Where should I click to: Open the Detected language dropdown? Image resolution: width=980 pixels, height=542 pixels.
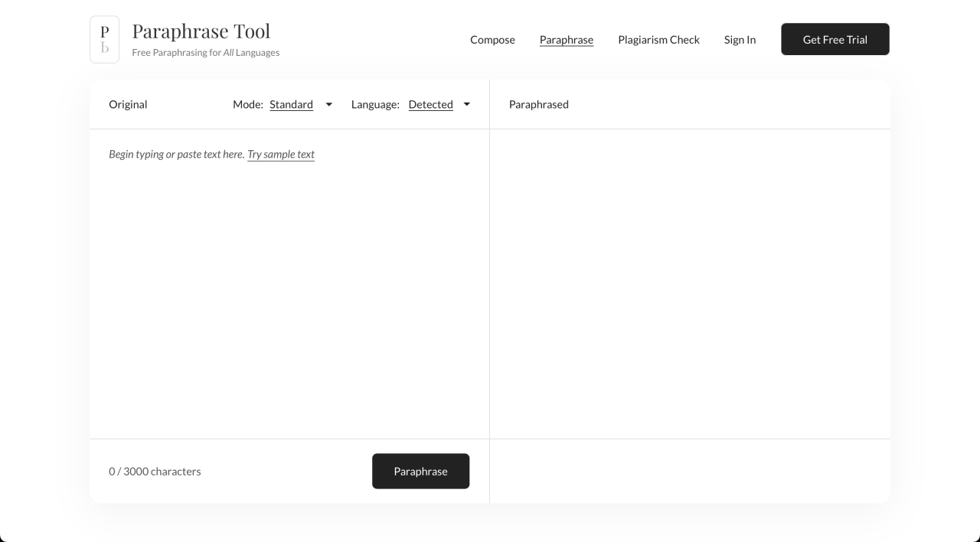(x=430, y=105)
